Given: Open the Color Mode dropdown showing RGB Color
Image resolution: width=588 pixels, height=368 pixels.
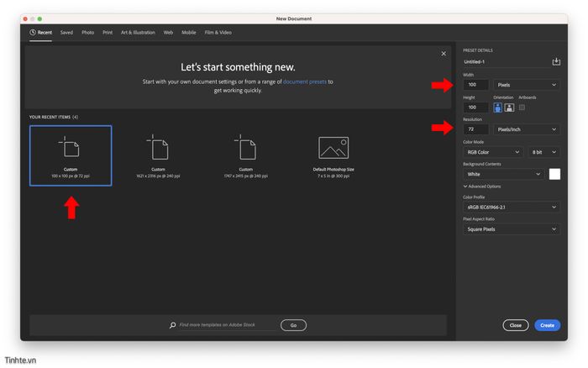Looking at the screenshot, I should 493,152.
